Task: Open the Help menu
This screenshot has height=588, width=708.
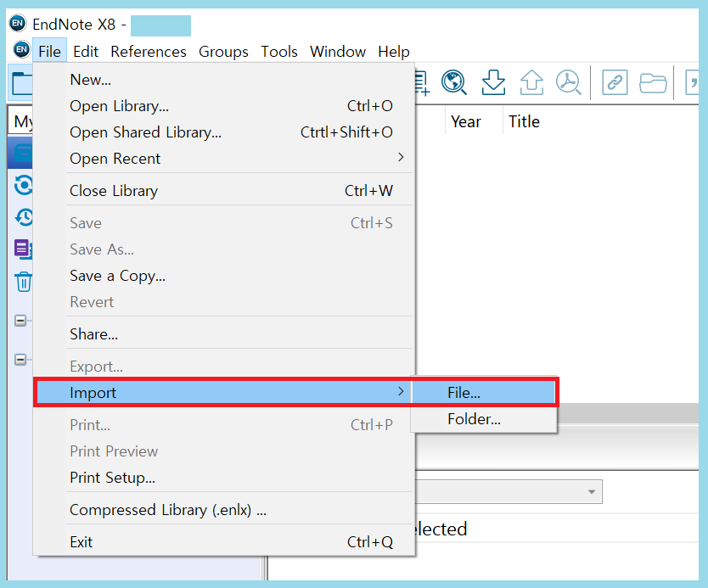Action: 394,52
